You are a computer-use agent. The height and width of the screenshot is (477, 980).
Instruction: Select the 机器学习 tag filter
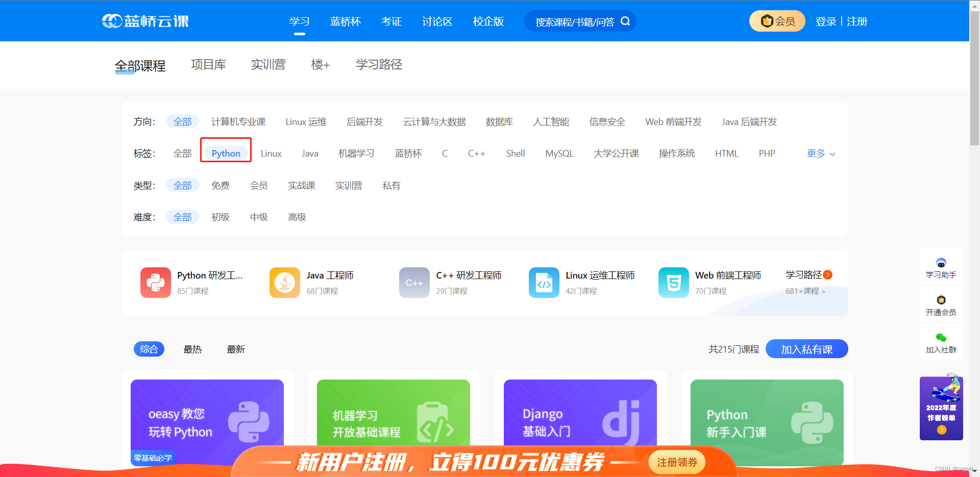tap(356, 154)
